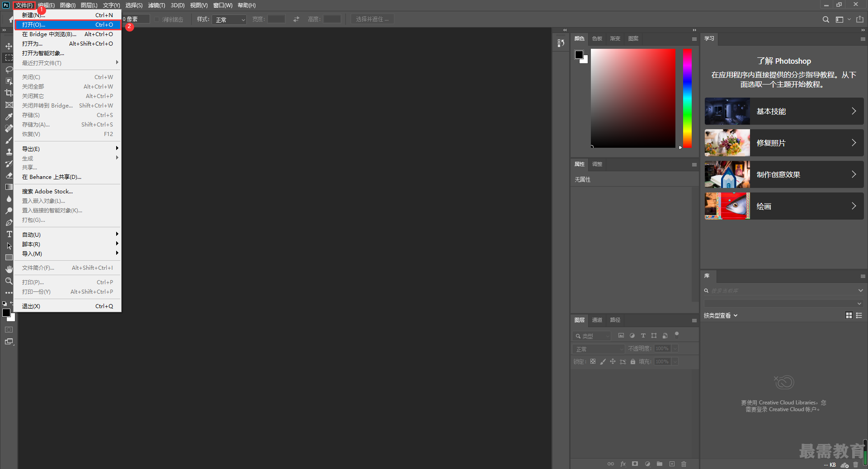Select the Path Selection arrow tool
The height and width of the screenshot is (469, 868).
9,246
